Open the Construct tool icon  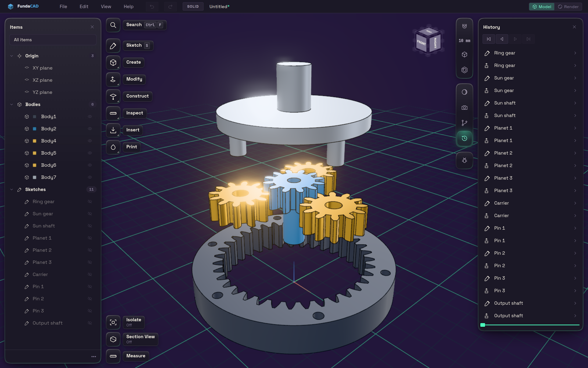click(x=113, y=96)
